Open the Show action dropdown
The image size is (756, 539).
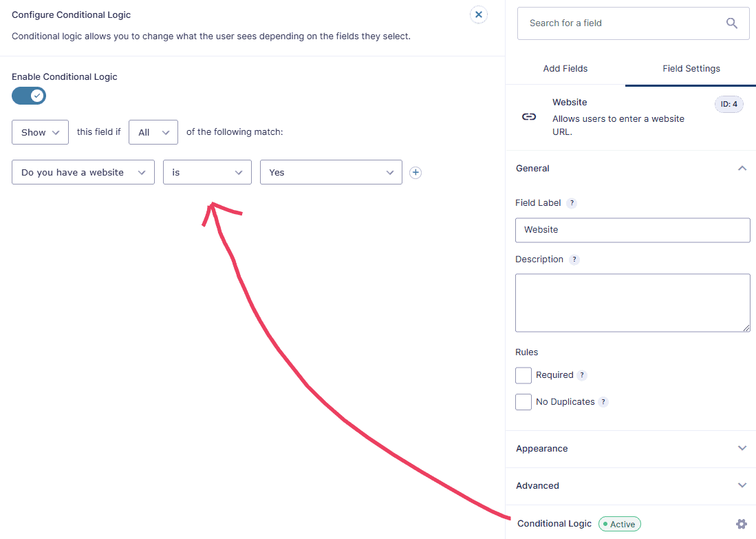[39, 131]
